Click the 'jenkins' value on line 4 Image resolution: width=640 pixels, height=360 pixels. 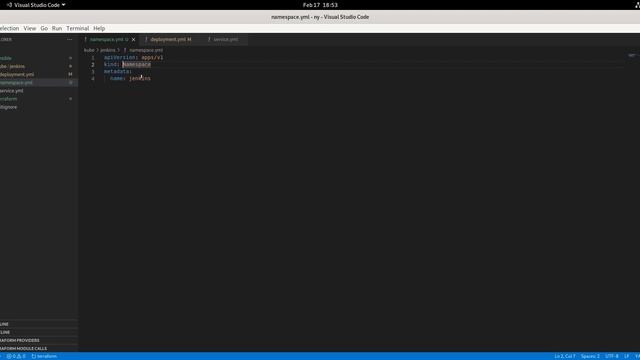click(140, 78)
